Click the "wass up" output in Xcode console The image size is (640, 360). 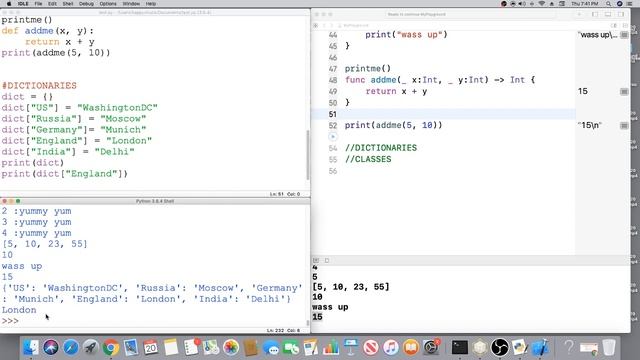[x=330, y=307]
